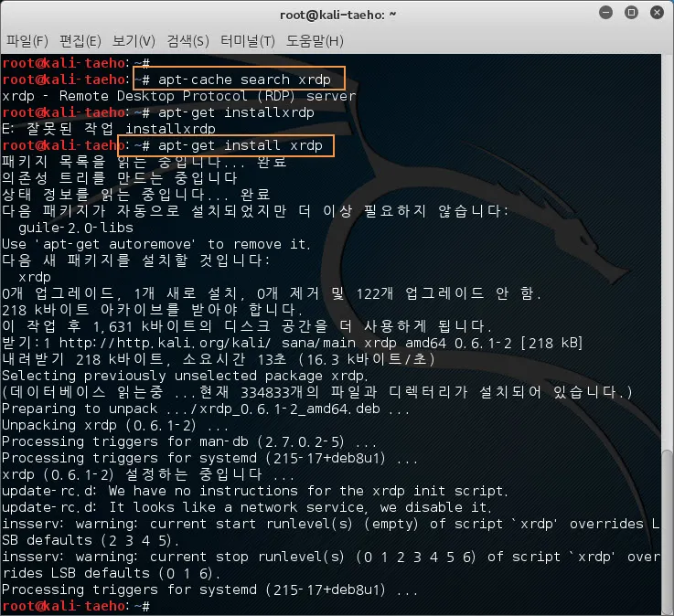Click the 'It looks like a network service' line
Screen dimensions: 674x616
pyautogui.click(x=247, y=507)
